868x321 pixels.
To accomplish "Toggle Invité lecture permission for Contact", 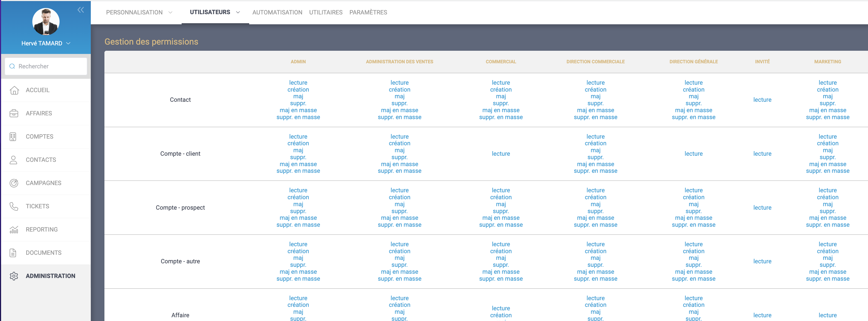I will (762, 100).
